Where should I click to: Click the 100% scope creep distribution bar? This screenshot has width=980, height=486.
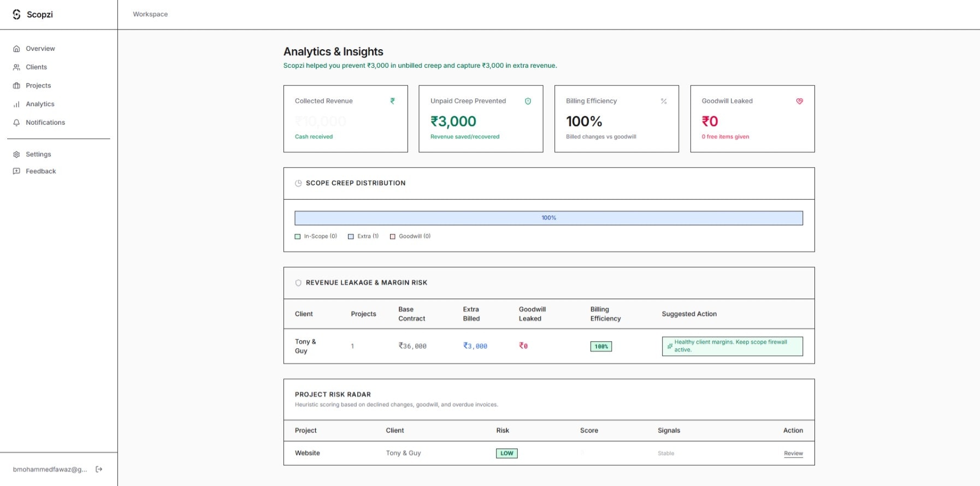(x=548, y=218)
